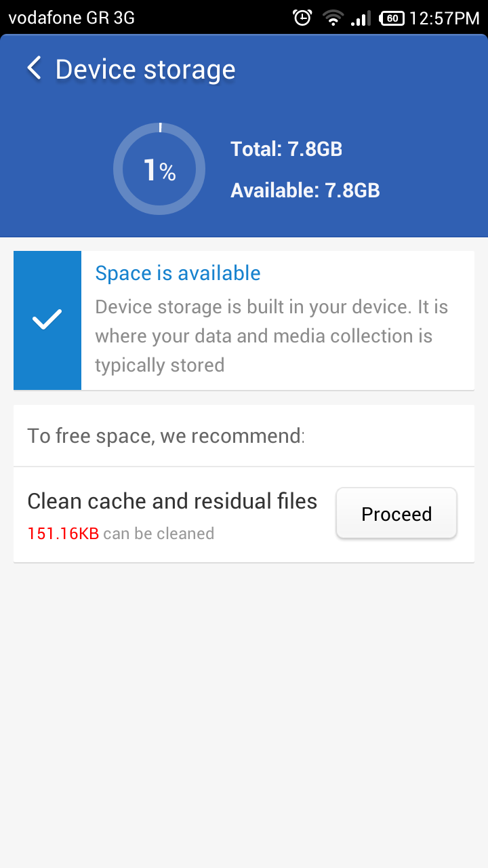The width and height of the screenshot is (488, 868).
Task: Click the vodafone GR 3G carrier label
Action: [x=72, y=18]
